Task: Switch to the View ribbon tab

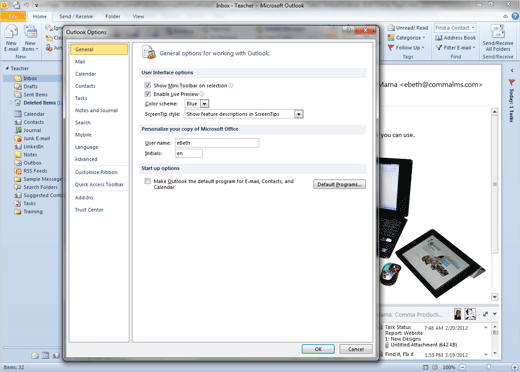Action: pyautogui.click(x=138, y=16)
